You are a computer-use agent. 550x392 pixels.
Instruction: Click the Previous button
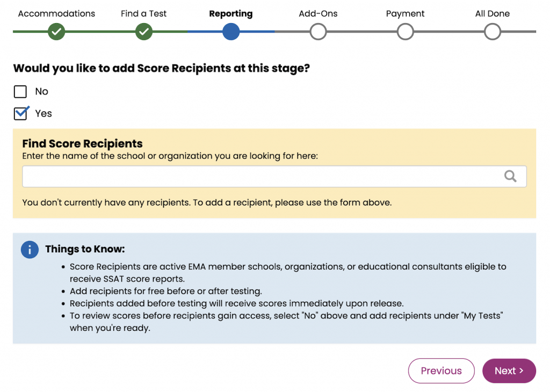(x=441, y=371)
